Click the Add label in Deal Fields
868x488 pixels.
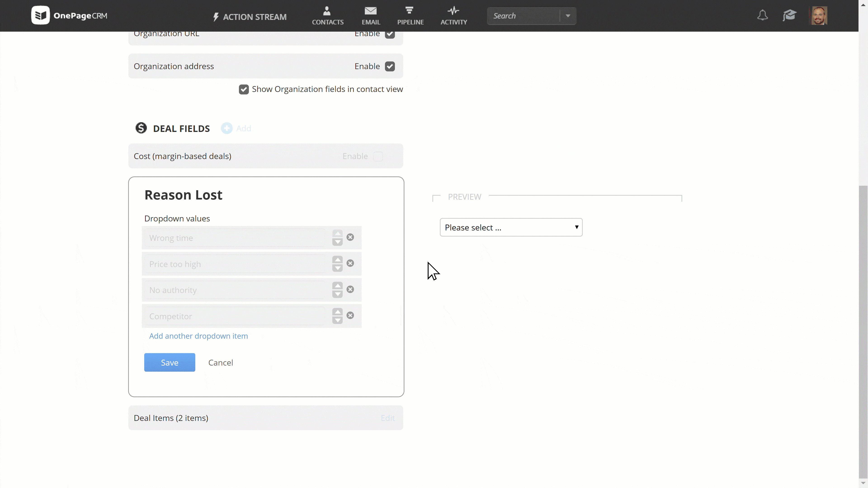pyautogui.click(x=243, y=128)
